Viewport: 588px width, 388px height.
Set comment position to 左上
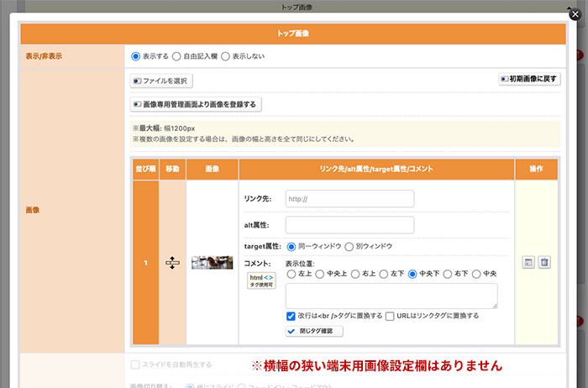291,274
